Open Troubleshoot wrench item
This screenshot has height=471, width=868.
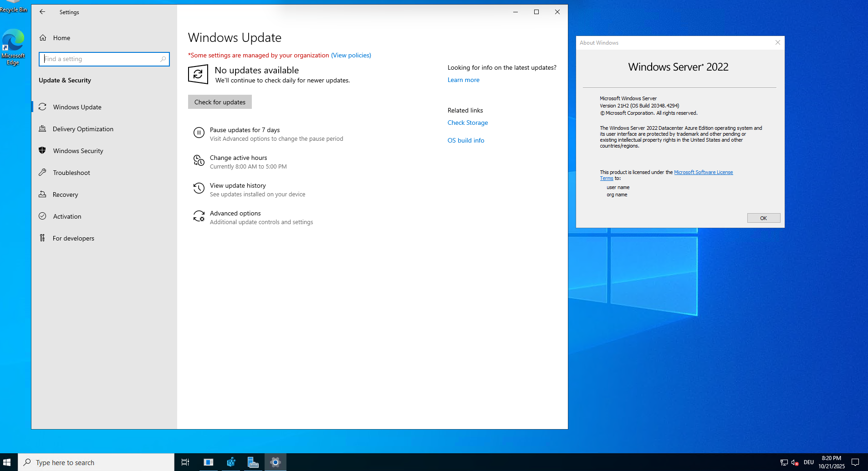[71, 173]
